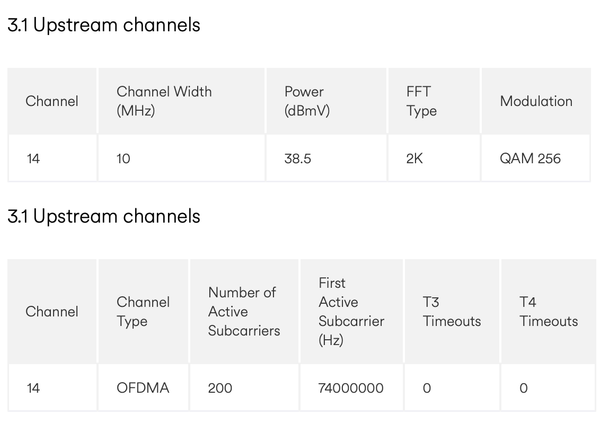This screenshot has height=424, width=600.
Task: Click the Channel Width (MHz) column header
Action: pos(164,101)
